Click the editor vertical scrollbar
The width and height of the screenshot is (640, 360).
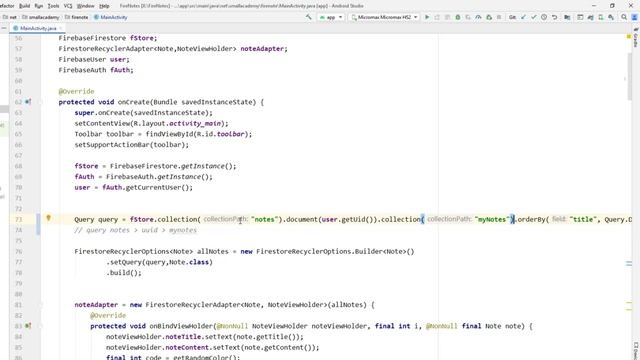coord(629,76)
